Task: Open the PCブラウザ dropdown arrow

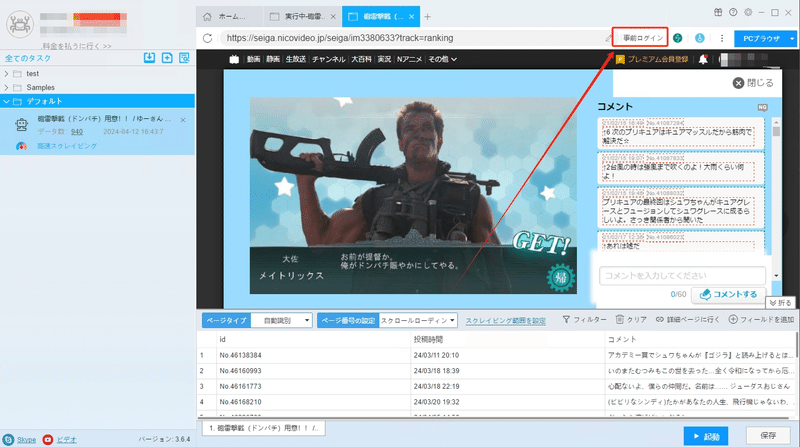Action: (x=792, y=38)
